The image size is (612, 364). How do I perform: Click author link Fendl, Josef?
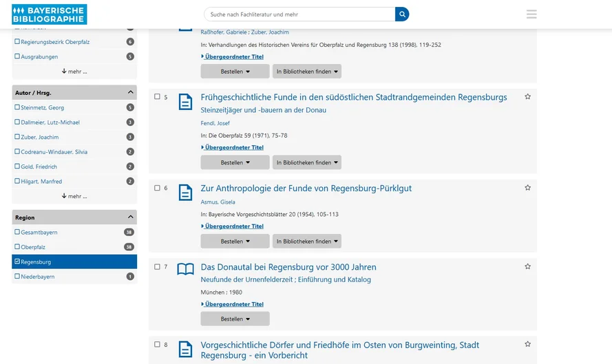pos(215,123)
